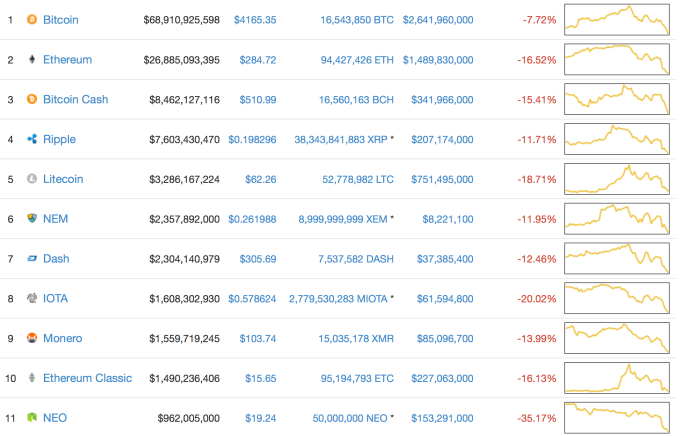This screenshot has height=436, width=680.
Task: Click Ripple circulating supply 38,343,841,883 XRP
Action: tap(341, 139)
